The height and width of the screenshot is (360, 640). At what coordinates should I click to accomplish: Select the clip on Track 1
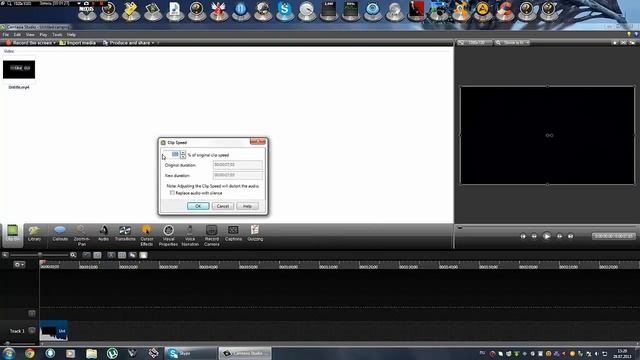pos(54,331)
